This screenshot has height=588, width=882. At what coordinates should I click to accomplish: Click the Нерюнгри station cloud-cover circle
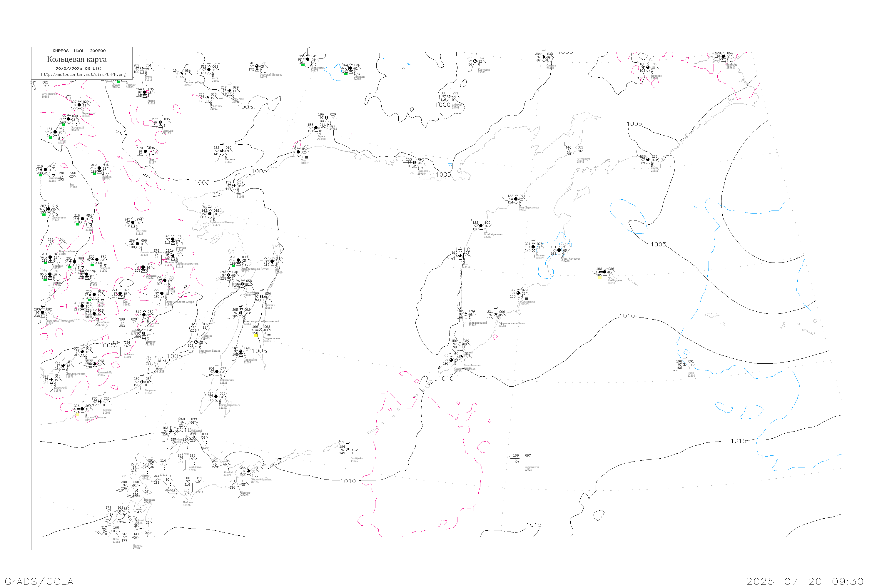pos(79,105)
